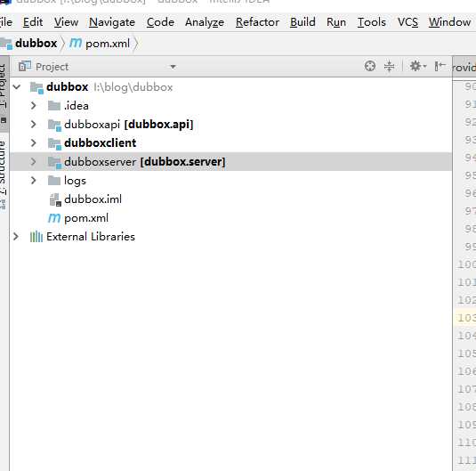The image size is (476, 471).
Task: Select the dubbox.iml file
Action: click(x=230, y=199)
